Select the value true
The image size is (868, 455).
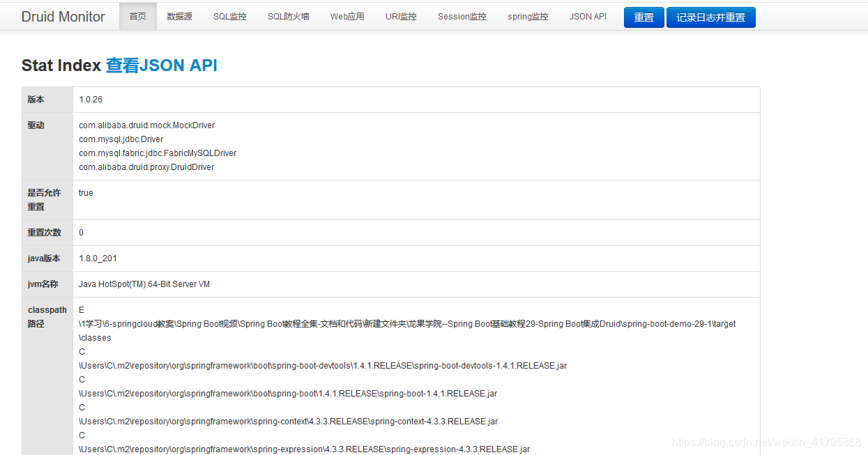click(x=86, y=193)
